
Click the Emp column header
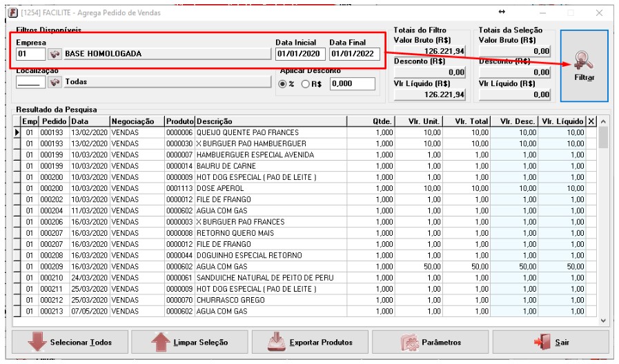coord(30,121)
